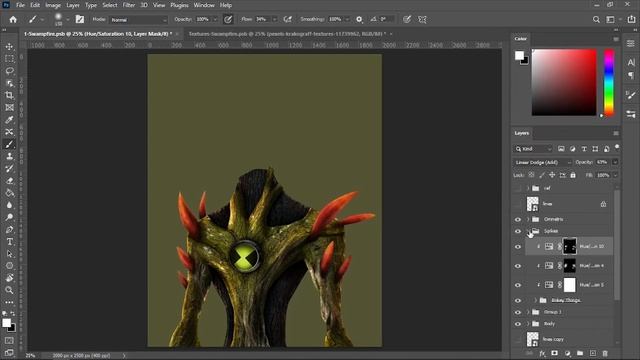Select the Healing Brush tool
640x360 pixels.
(9, 132)
